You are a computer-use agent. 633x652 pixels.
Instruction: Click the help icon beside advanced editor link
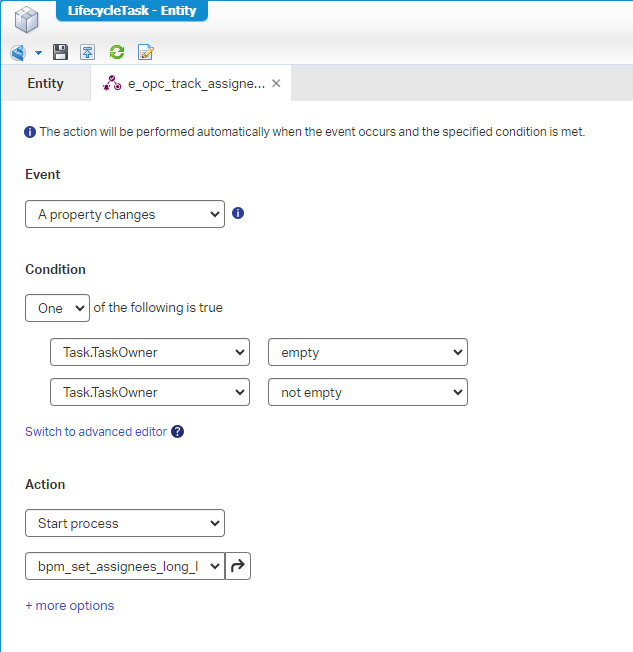pyautogui.click(x=177, y=432)
